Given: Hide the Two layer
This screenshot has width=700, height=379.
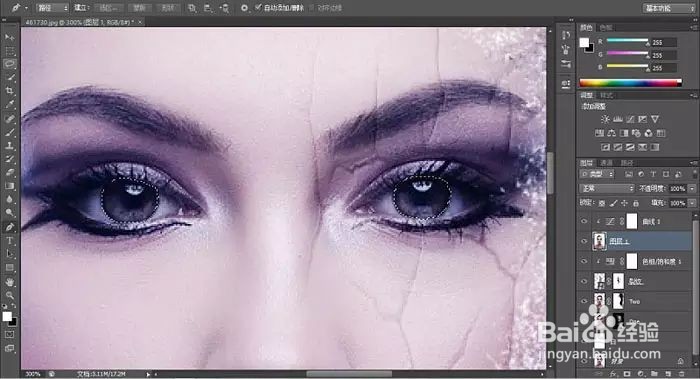Looking at the screenshot, I should coord(584,301).
